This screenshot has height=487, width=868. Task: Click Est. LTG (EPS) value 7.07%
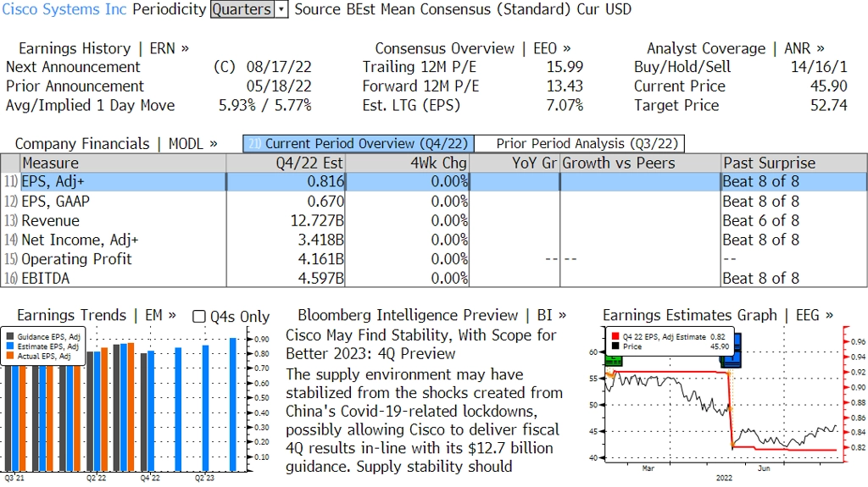tap(565, 105)
